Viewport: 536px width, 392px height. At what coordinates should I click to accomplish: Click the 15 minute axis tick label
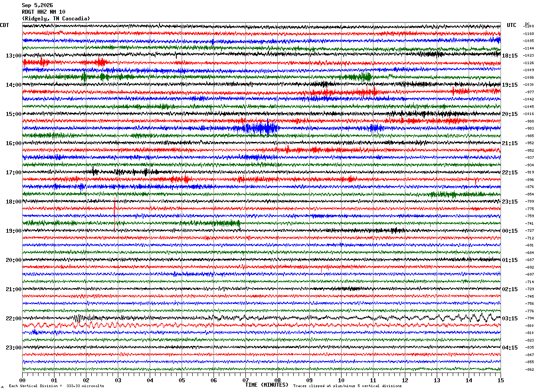501,380
